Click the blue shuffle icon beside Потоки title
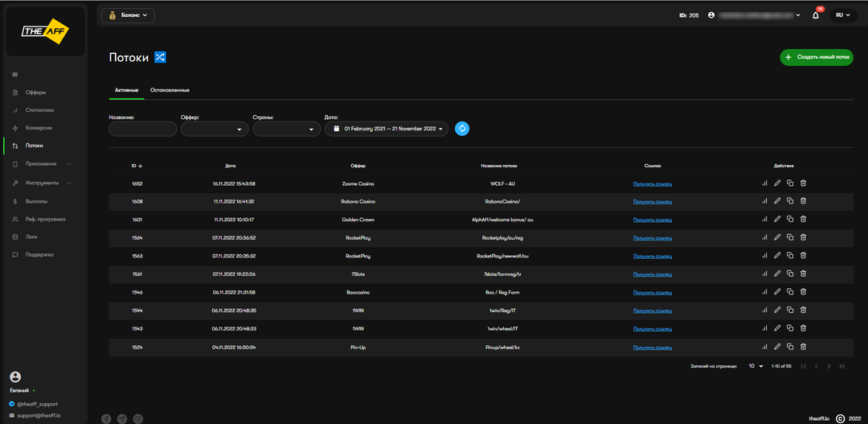Screen dimensions: 868x424 coord(160,58)
